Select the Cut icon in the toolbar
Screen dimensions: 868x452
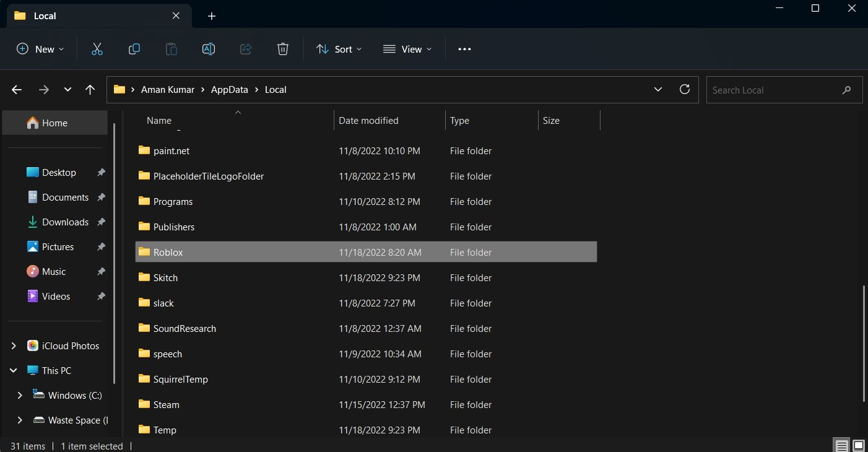[x=97, y=49]
